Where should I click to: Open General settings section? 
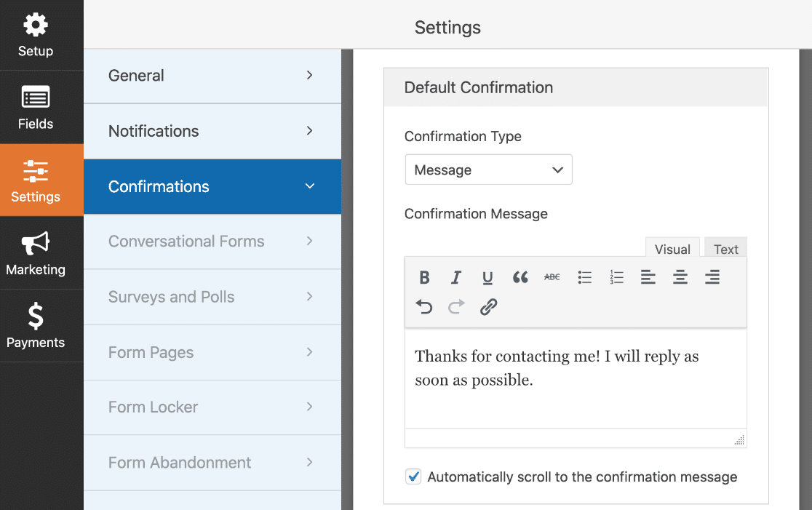(212, 76)
